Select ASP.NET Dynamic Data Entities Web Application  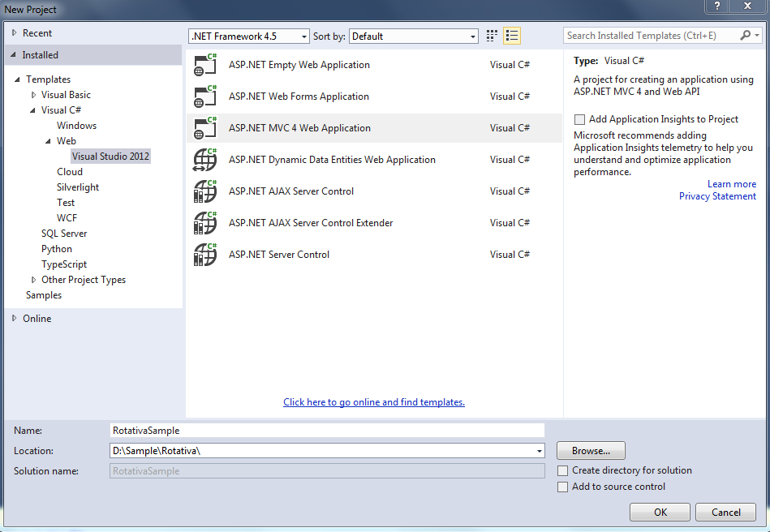pyautogui.click(x=374, y=160)
